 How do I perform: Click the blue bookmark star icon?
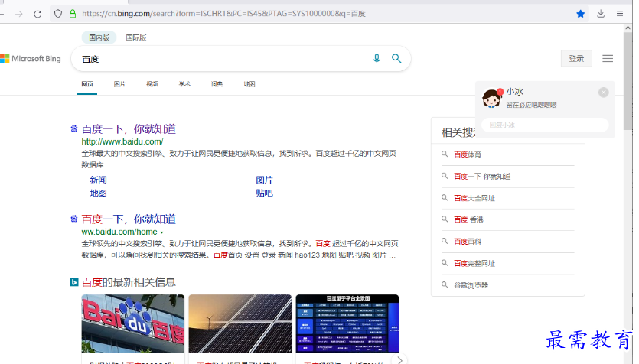(581, 14)
